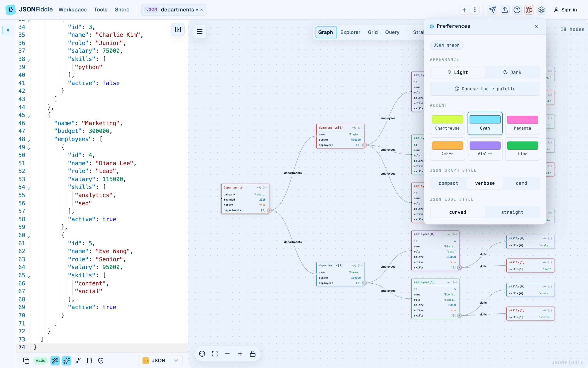Close the departments file tab
This screenshot has height=368, width=588.
202,10
